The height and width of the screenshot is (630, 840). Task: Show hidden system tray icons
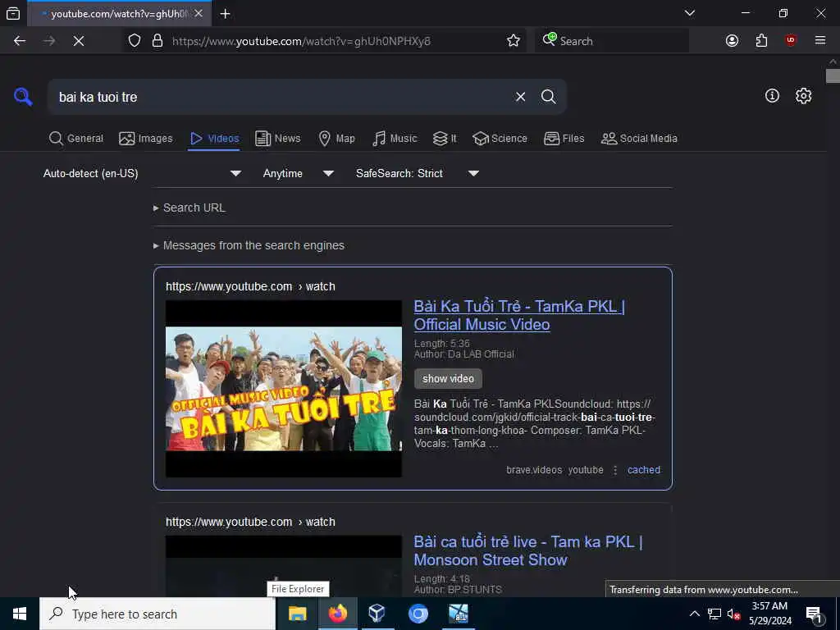pyautogui.click(x=694, y=614)
